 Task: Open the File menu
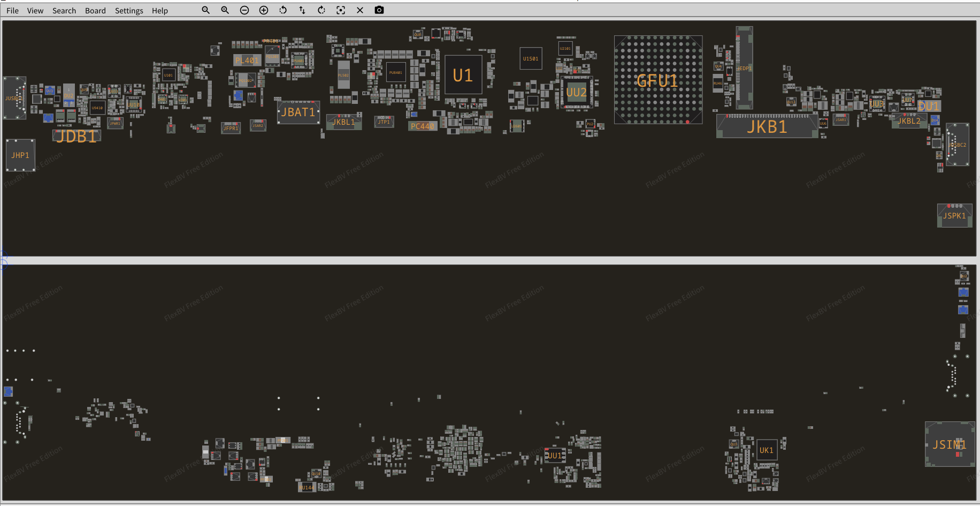pyautogui.click(x=12, y=11)
